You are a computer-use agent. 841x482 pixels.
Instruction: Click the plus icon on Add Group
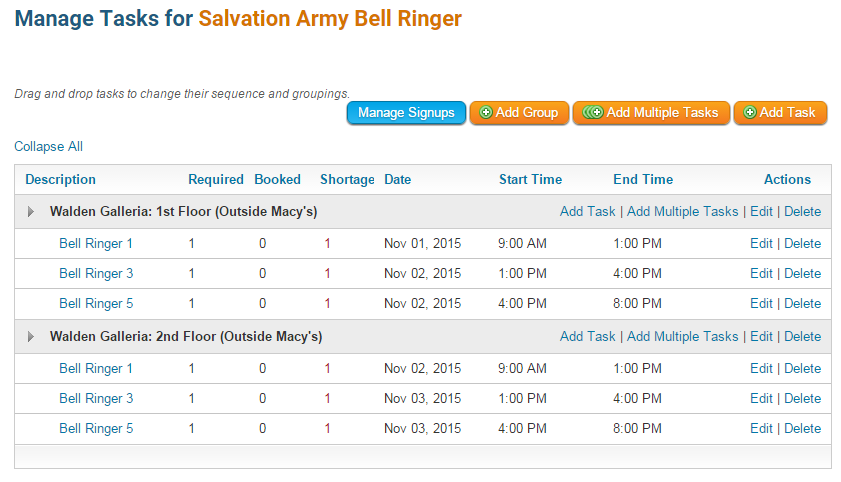486,113
